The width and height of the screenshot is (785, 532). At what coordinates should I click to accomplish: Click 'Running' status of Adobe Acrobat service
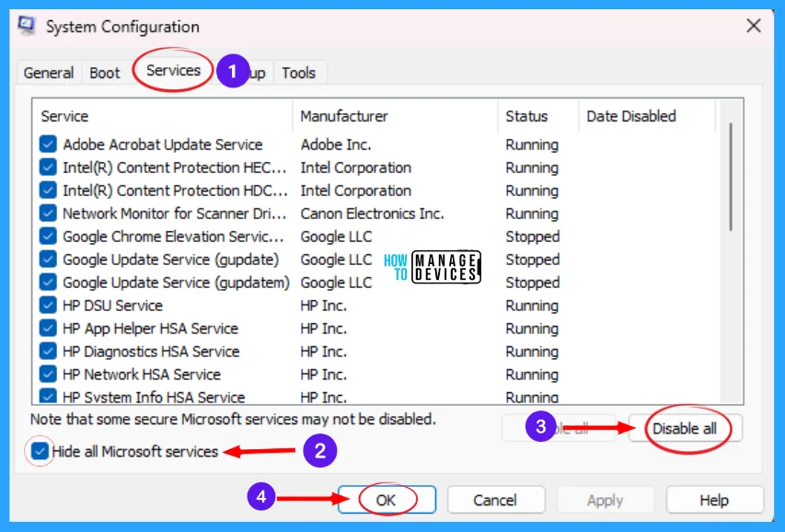click(532, 145)
